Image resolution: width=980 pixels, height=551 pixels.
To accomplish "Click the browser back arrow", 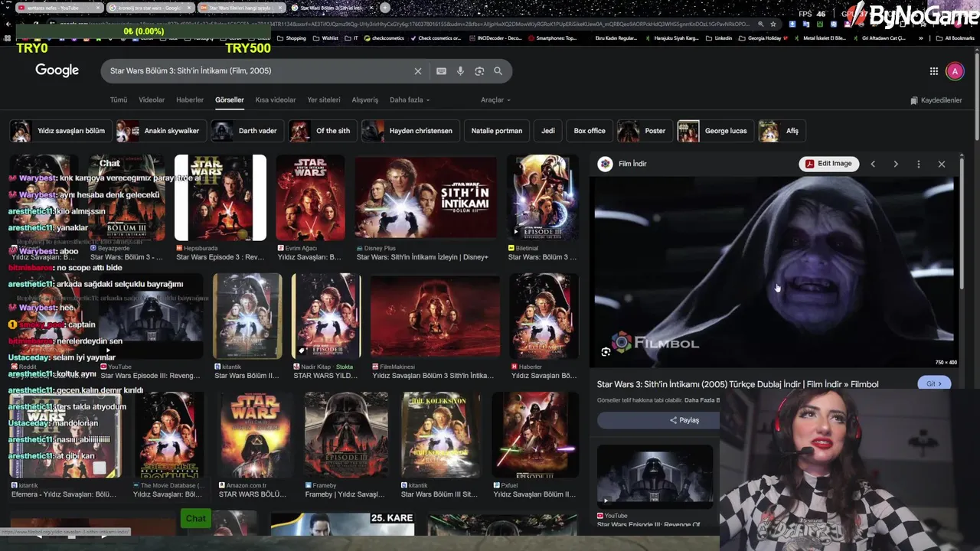I will (x=8, y=24).
